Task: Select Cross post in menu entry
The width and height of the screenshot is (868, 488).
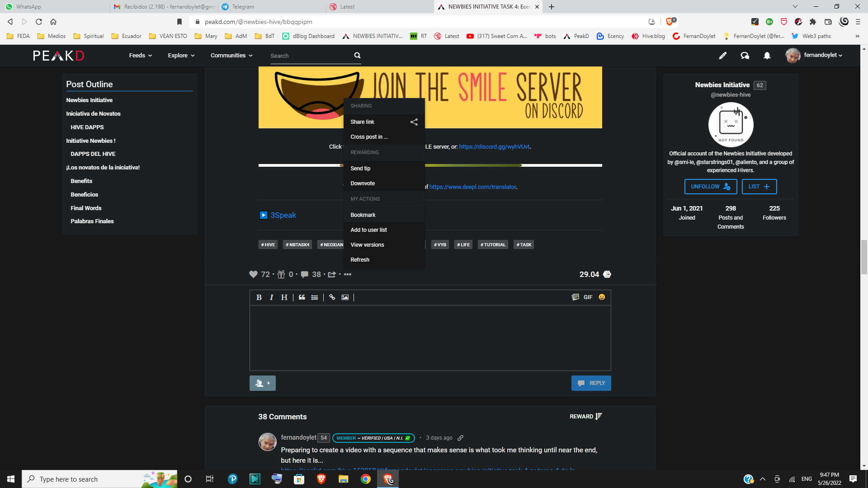Action: (x=384, y=137)
